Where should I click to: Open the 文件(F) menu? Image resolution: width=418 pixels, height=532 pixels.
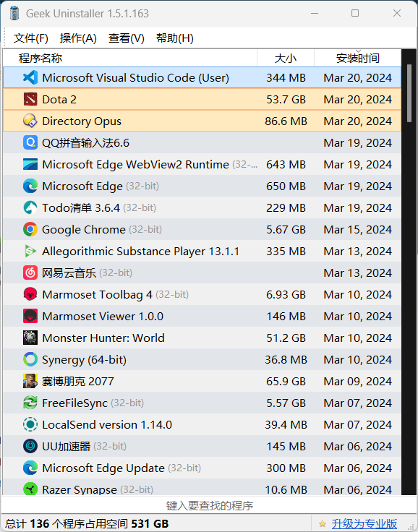coord(31,38)
